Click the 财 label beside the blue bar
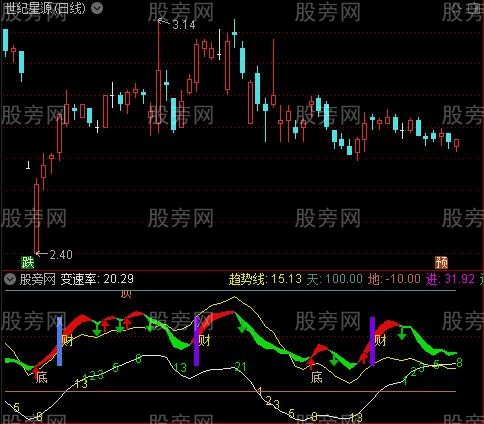 pyautogui.click(x=68, y=341)
